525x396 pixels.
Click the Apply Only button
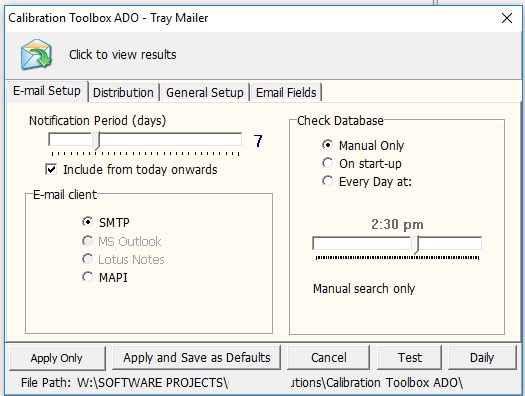point(57,358)
